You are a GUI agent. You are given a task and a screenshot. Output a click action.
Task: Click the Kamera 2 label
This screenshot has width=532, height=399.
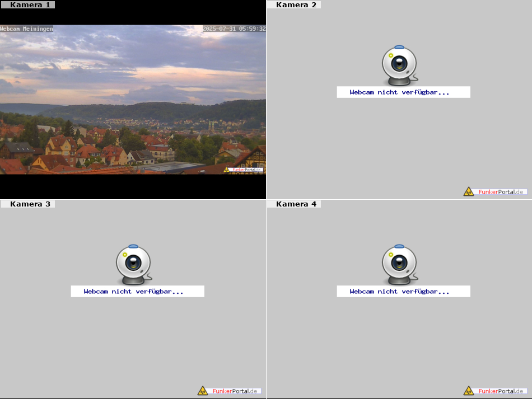click(x=294, y=4)
